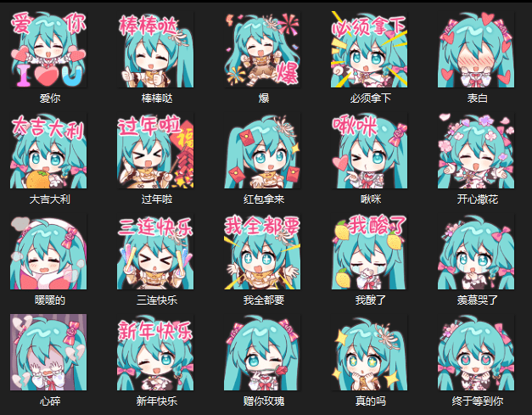Choose the 赠你玫瑰 rose sticker
The width and height of the screenshot is (532, 415).
(262, 352)
